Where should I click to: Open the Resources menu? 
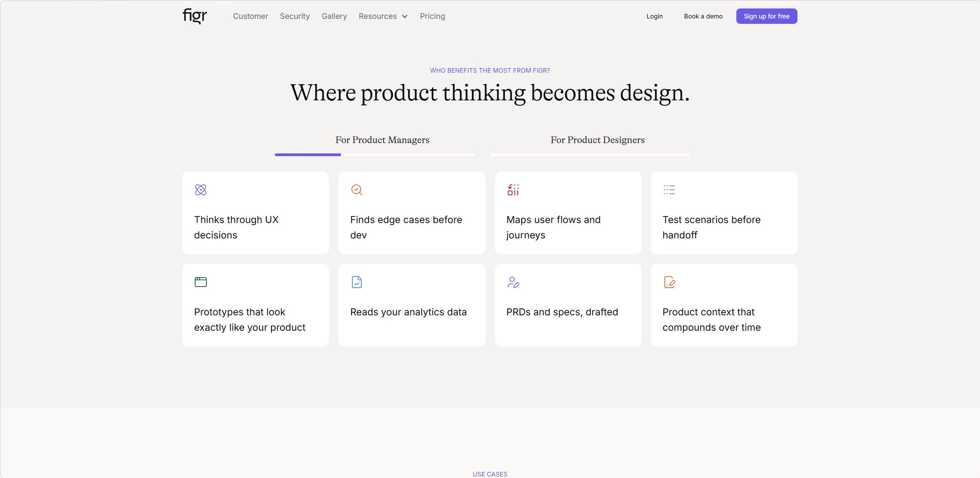coord(383,16)
